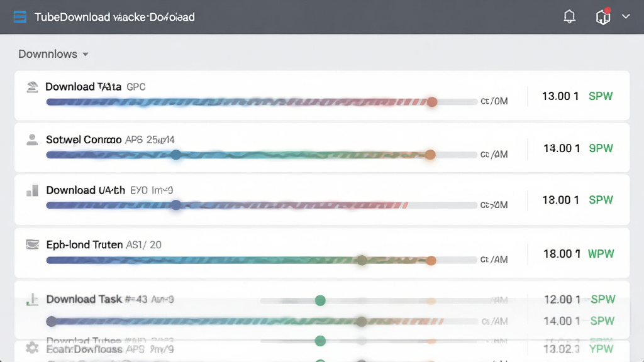The width and height of the screenshot is (644, 362).
Task: Select the Epb-lond Truten title
Action: coord(84,244)
